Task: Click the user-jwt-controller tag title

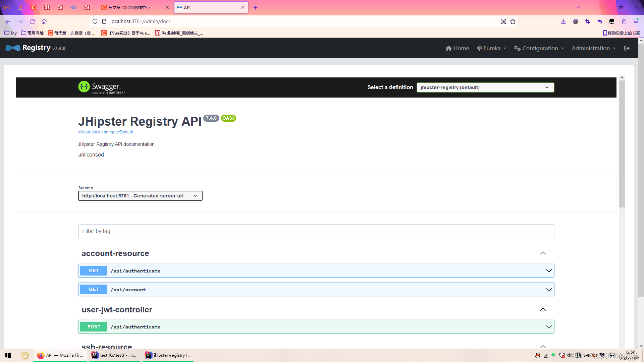Action: click(x=117, y=310)
